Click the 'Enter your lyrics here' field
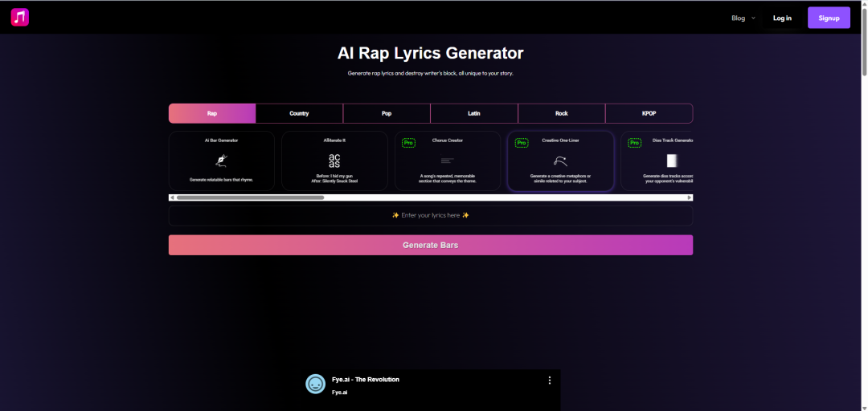 431,216
